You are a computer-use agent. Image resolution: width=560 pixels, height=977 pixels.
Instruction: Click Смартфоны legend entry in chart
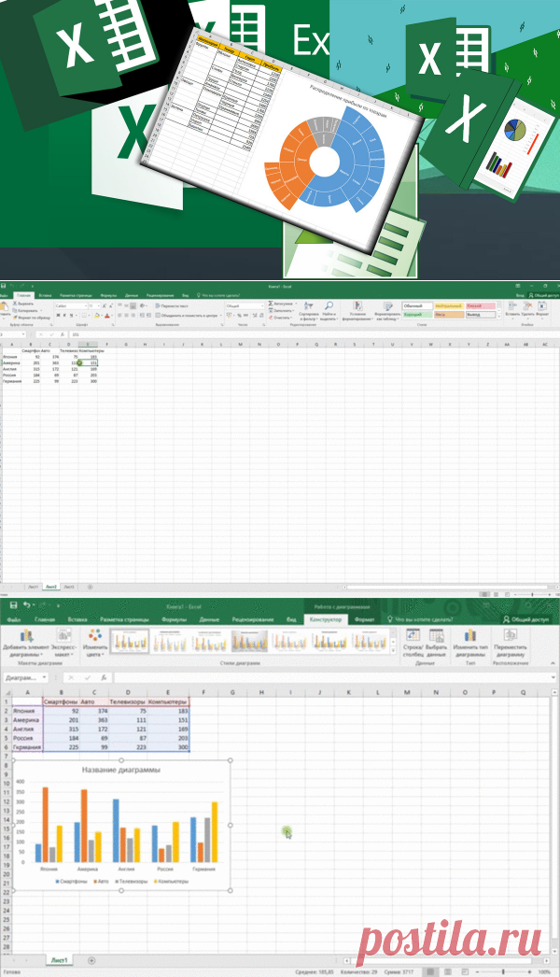coord(72,881)
